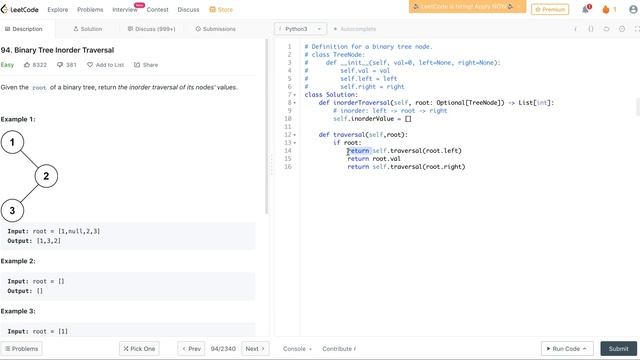The width and height of the screenshot is (640, 360).
Task: Click the comments count icon
Action: tap(60, 64)
